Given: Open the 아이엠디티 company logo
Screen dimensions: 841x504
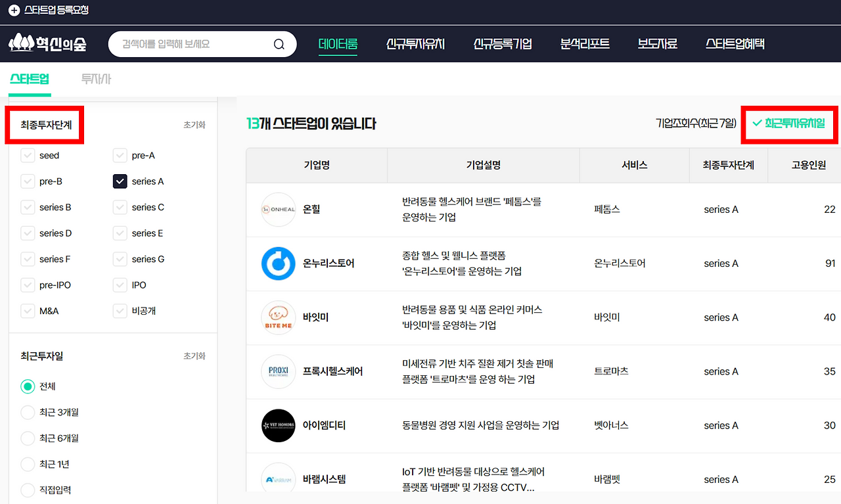Looking at the screenshot, I should [x=279, y=425].
